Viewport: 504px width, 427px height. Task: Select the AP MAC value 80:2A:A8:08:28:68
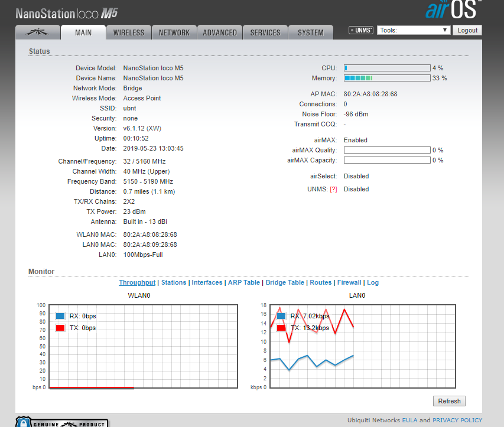[x=370, y=94]
